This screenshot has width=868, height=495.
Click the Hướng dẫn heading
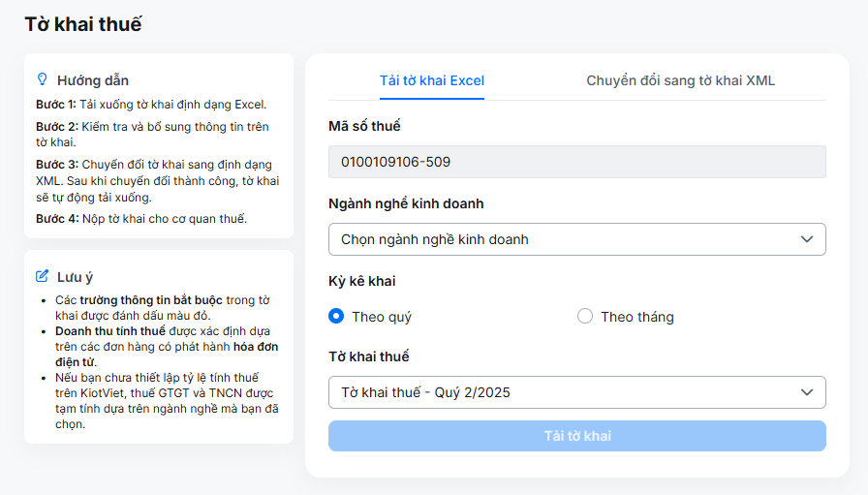coord(93,80)
